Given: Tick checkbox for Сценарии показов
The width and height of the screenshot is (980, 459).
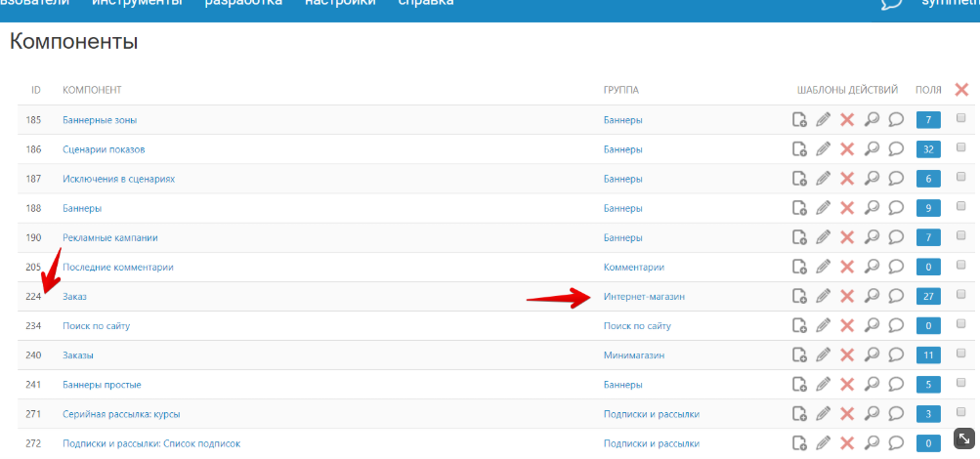Looking at the screenshot, I should [x=961, y=146].
